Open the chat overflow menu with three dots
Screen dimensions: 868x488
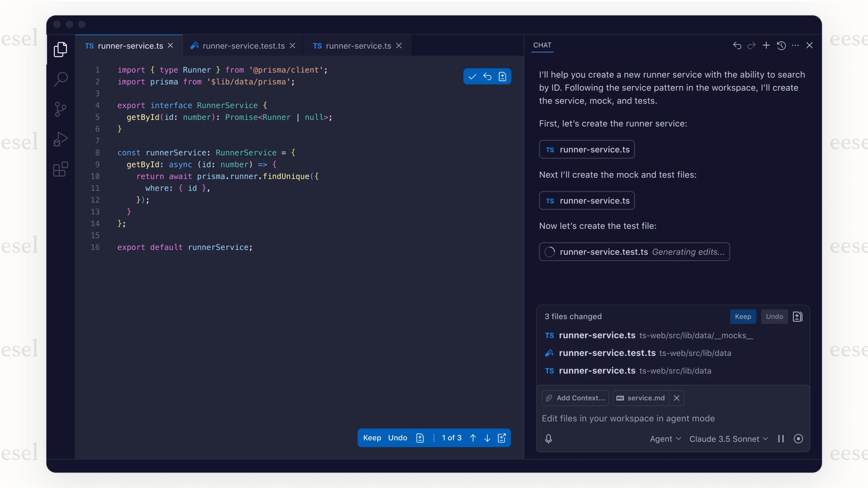click(795, 45)
